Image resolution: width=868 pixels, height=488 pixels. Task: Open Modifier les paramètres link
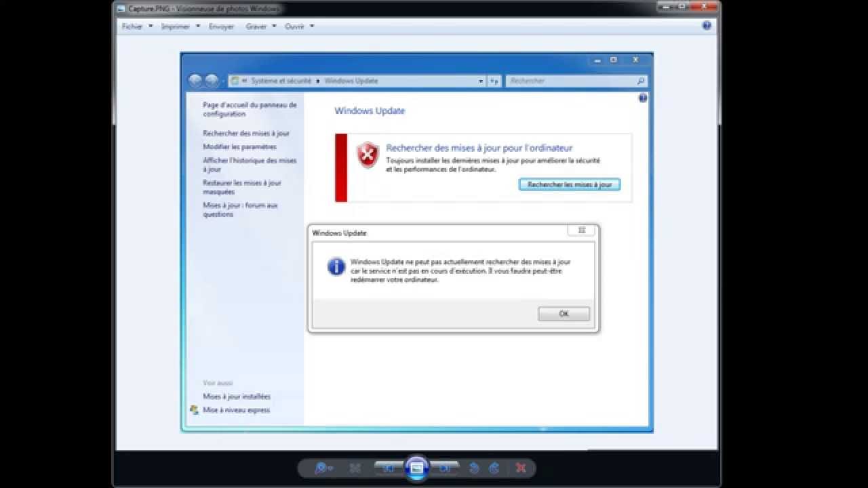pyautogui.click(x=239, y=146)
